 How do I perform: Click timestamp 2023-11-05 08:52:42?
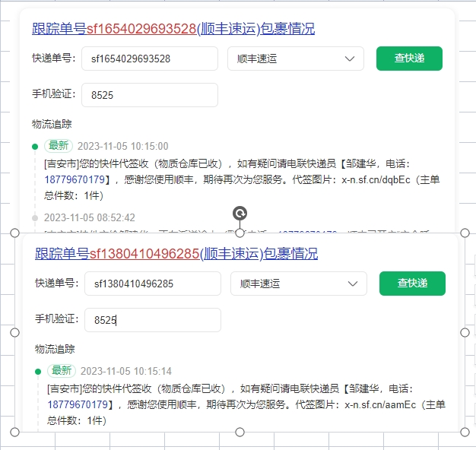(89, 217)
